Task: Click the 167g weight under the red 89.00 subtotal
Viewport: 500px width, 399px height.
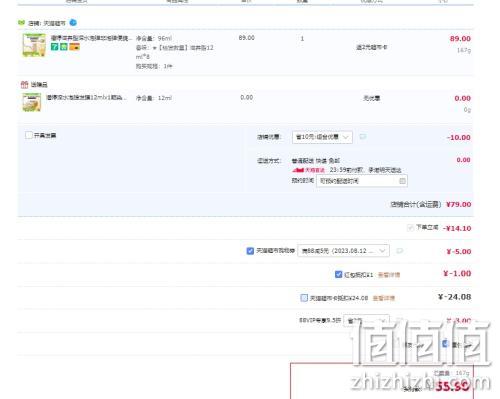Action: tap(464, 50)
